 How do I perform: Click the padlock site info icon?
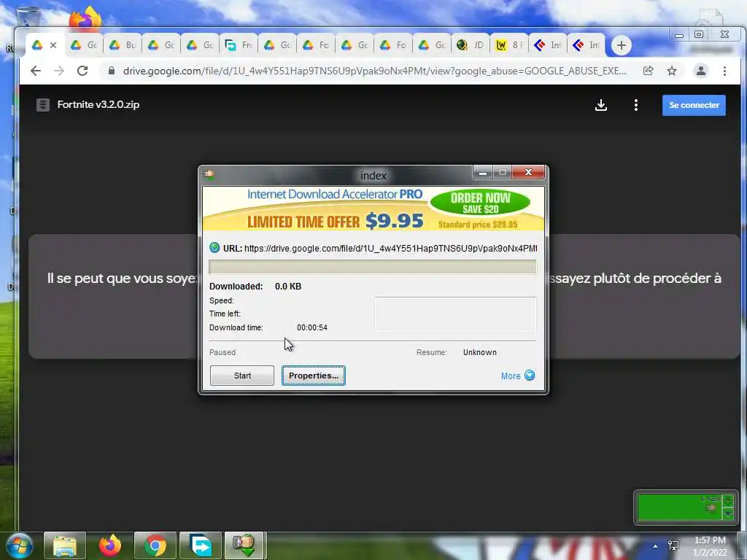point(112,71)
